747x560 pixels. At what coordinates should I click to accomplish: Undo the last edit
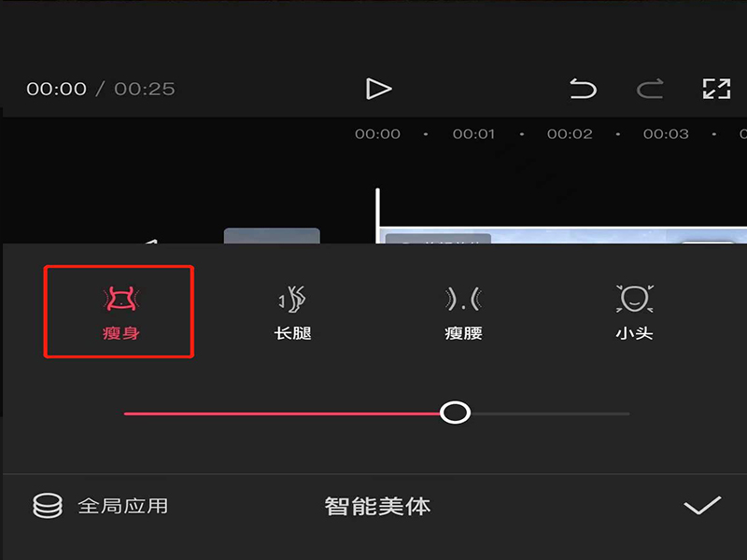click(583, 89)
